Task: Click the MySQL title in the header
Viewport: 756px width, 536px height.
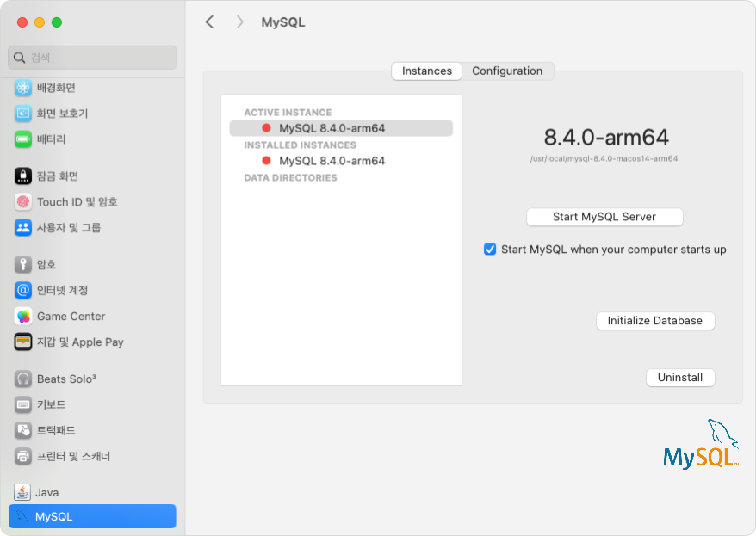Action: coord(283,22)
